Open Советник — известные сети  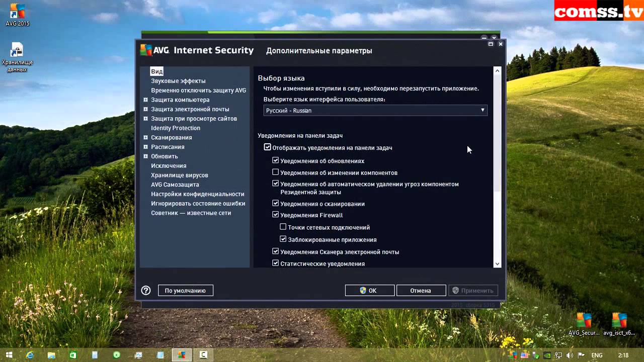[191, 213]
